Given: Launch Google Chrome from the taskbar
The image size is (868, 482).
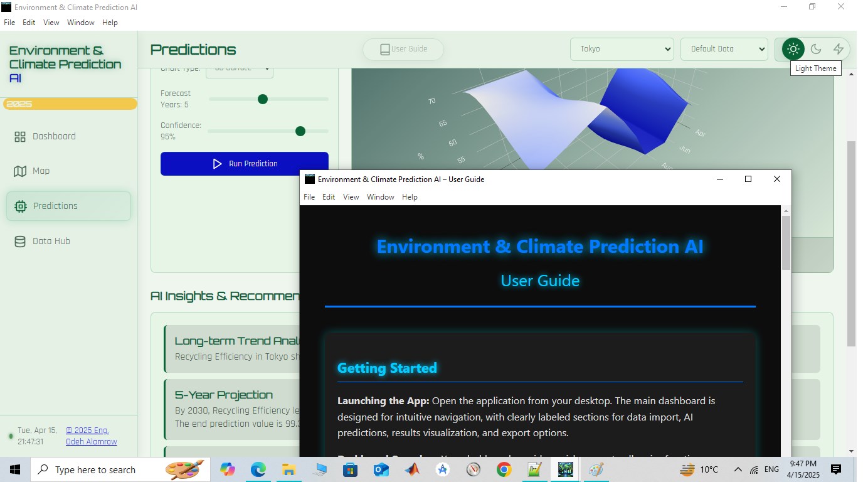Looking at the screenshot, I should (504, 469).
